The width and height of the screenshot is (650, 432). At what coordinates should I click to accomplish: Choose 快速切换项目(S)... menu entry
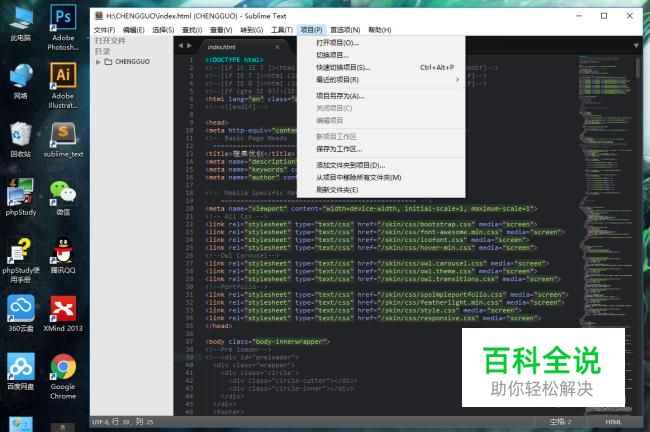[381, 67]
